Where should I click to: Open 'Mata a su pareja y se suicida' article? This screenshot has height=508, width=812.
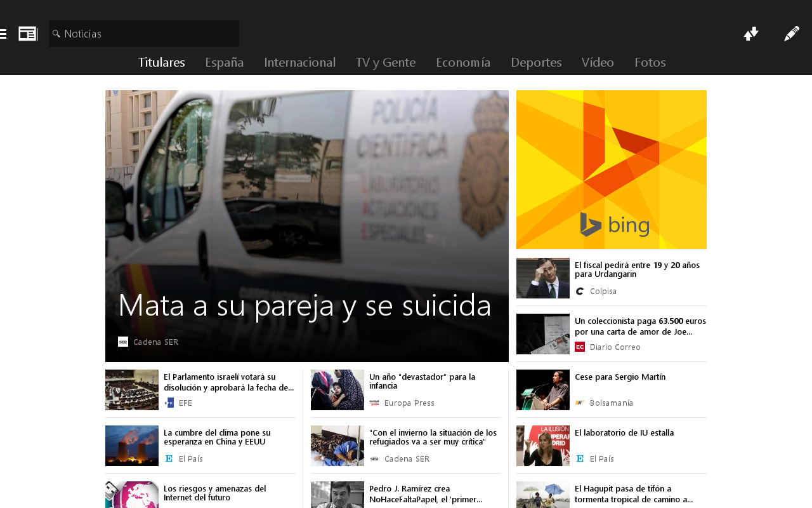pyautogui.click(x=304, y=307)
